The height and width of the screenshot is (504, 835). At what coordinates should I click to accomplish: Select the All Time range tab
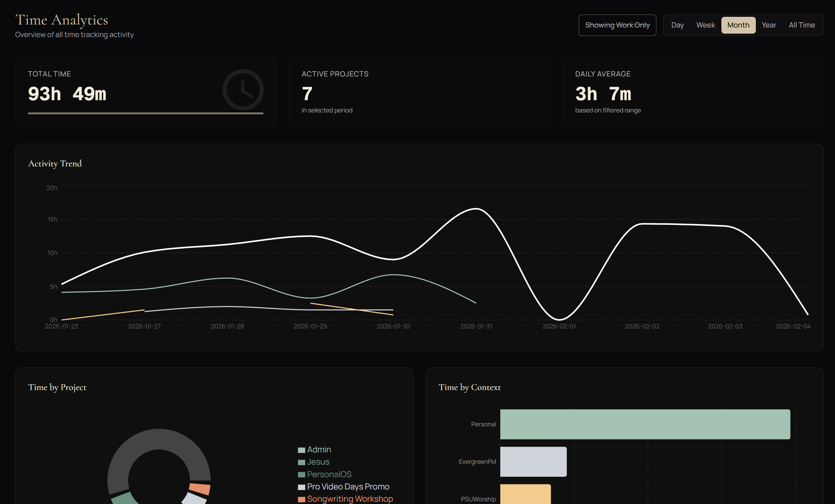coord(802,25)
